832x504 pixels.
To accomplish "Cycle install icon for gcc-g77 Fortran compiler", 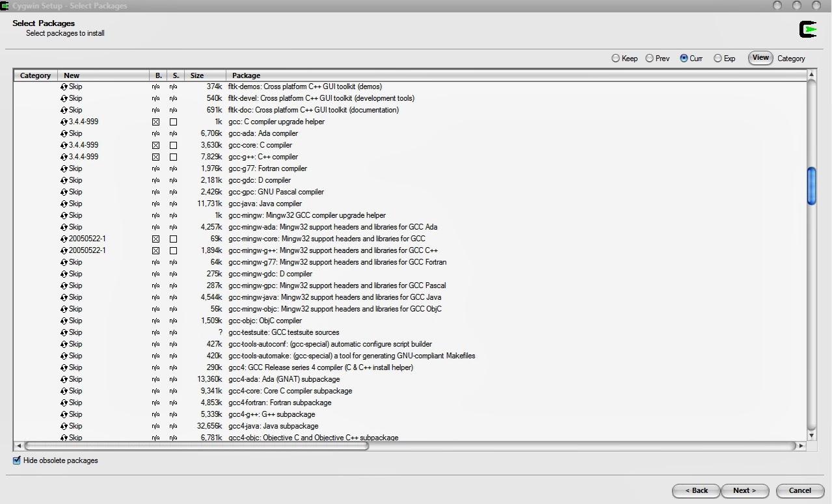I will coord(64,168).
